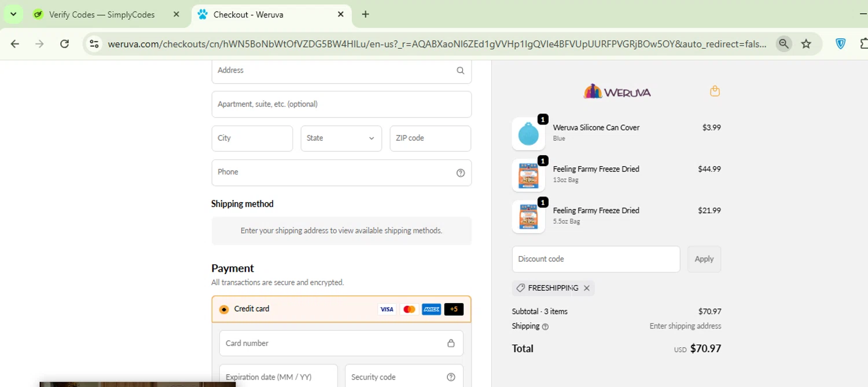Click the Mastercard logo
This screenshot has width=868, height=387.
click(x=409, y=309)
